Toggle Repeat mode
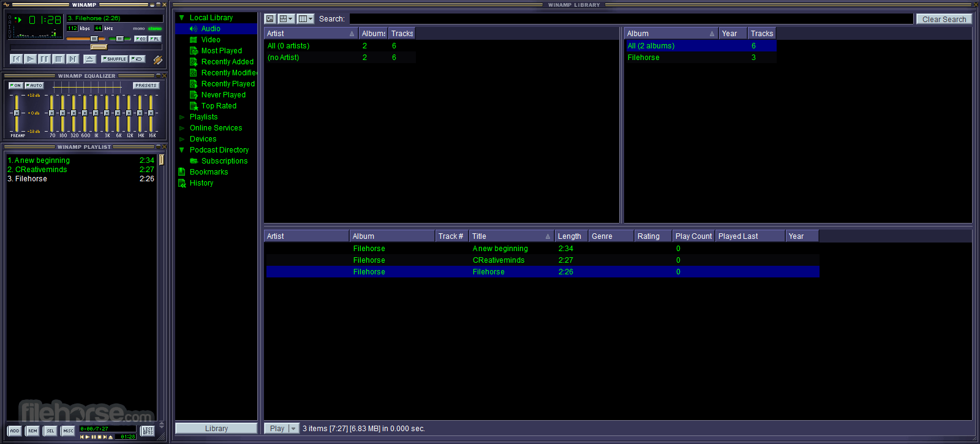The image size is (980, 444). click(137, 59)
